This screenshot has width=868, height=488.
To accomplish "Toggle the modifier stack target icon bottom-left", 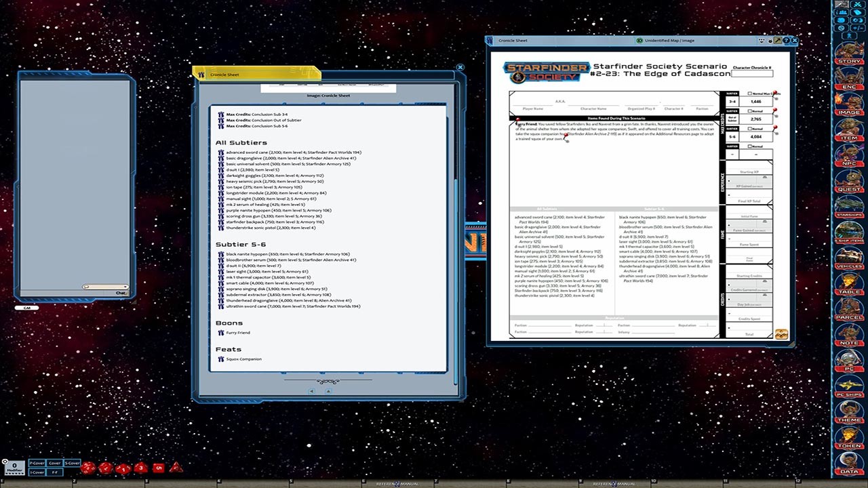I will pos(5,462).
